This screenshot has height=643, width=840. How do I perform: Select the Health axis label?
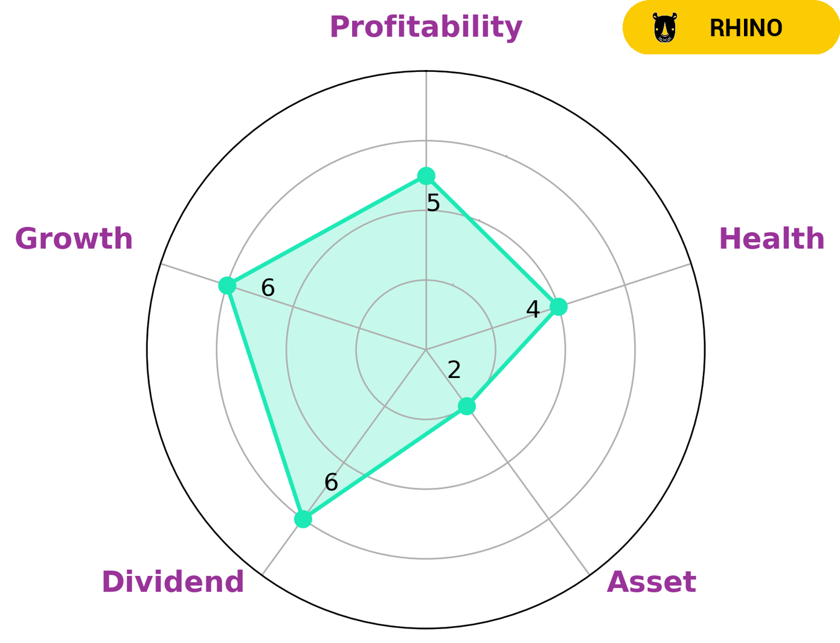click(x=771, y=239)
